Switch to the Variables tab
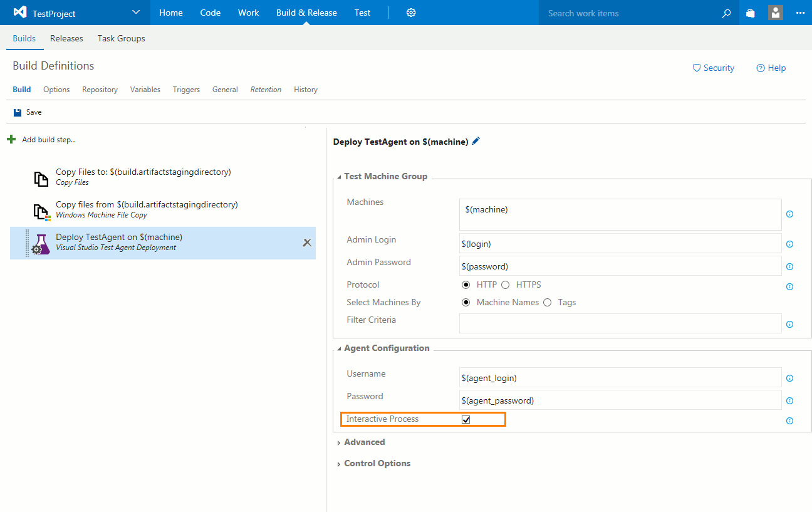812x512 pixels. point(145,90)
